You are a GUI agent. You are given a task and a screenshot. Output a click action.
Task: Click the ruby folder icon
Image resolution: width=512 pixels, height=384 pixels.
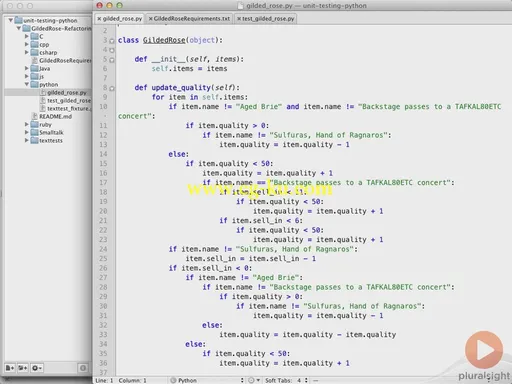click(x=34, y=124)
